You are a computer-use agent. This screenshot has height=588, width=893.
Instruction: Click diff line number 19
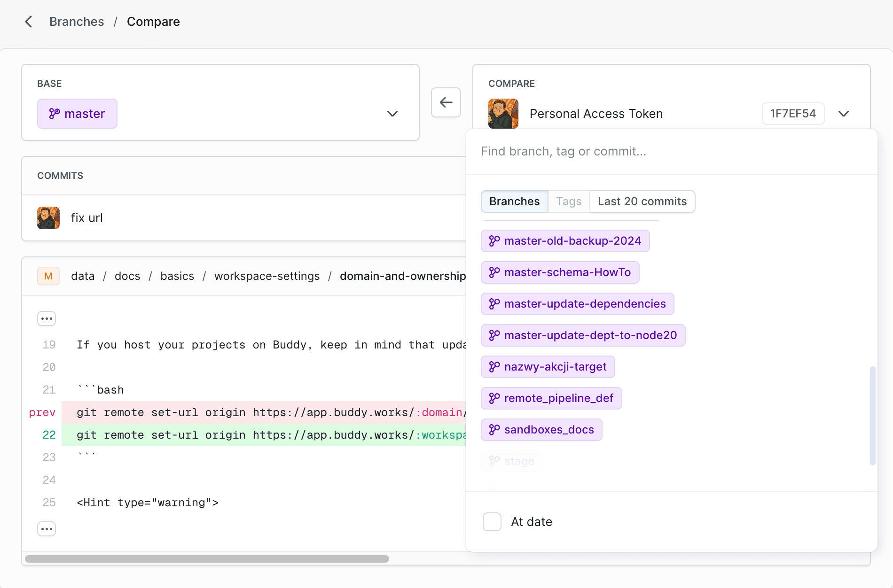coord(49,345)
